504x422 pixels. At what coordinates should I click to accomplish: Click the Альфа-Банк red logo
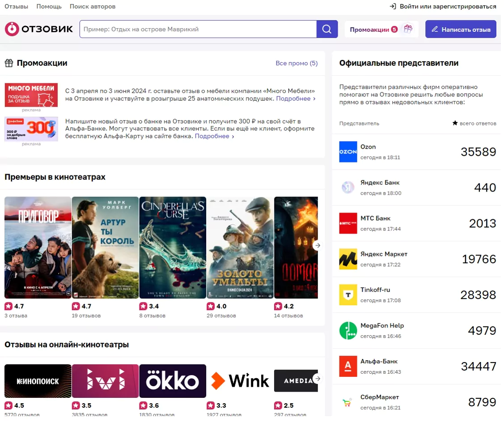(350, 369)
